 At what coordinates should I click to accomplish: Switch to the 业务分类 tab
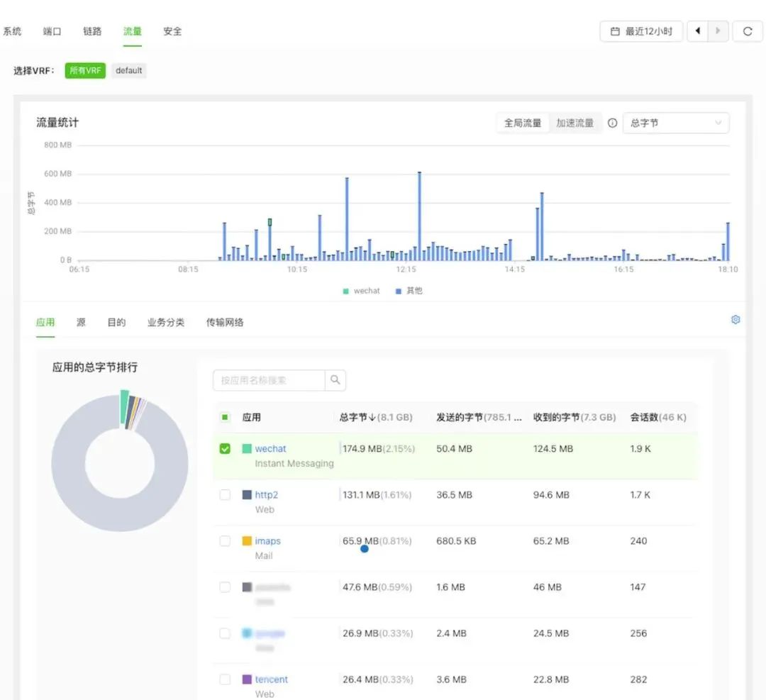pyautogui.click(x=166, y=322)
